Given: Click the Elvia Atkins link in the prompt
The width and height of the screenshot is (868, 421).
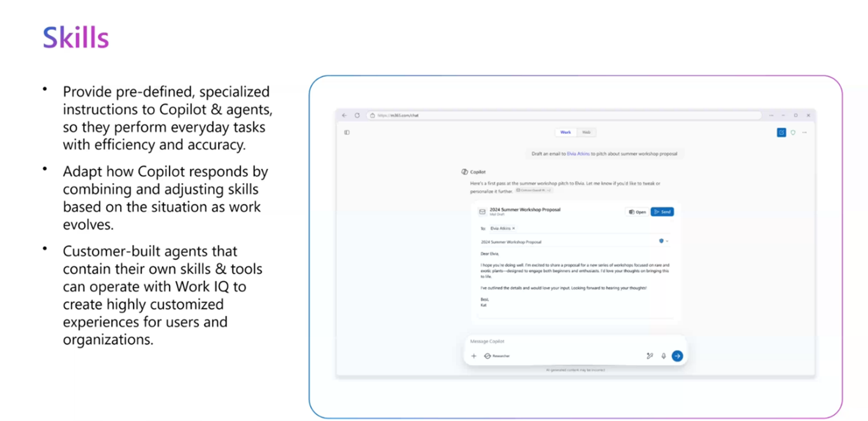Looking at the screenshot, I should (578, 154).
